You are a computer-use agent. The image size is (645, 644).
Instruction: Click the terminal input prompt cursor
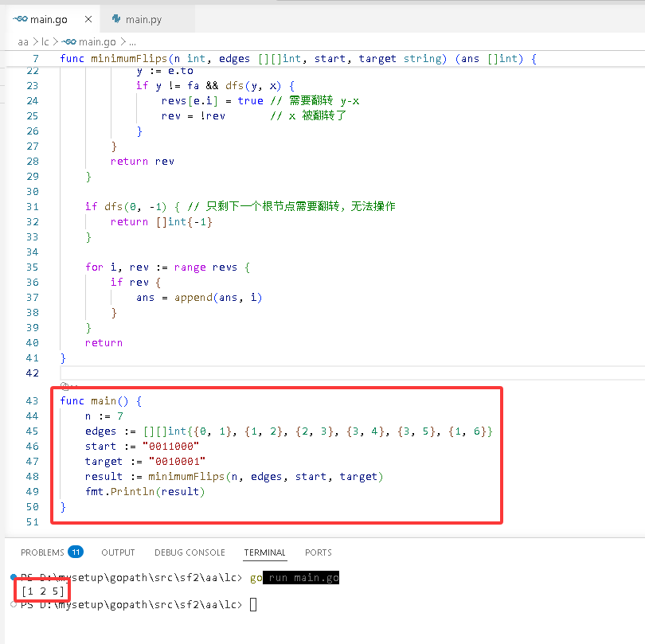click(253, 604)
